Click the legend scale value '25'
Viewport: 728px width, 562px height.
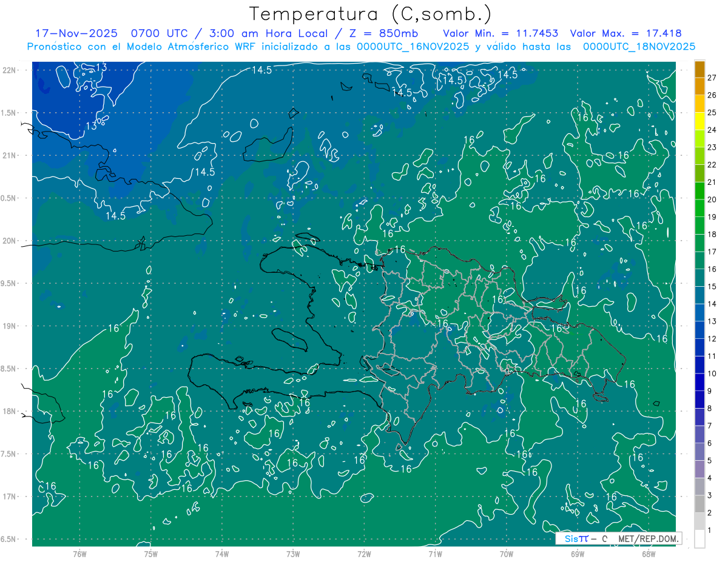click(712, 113)
